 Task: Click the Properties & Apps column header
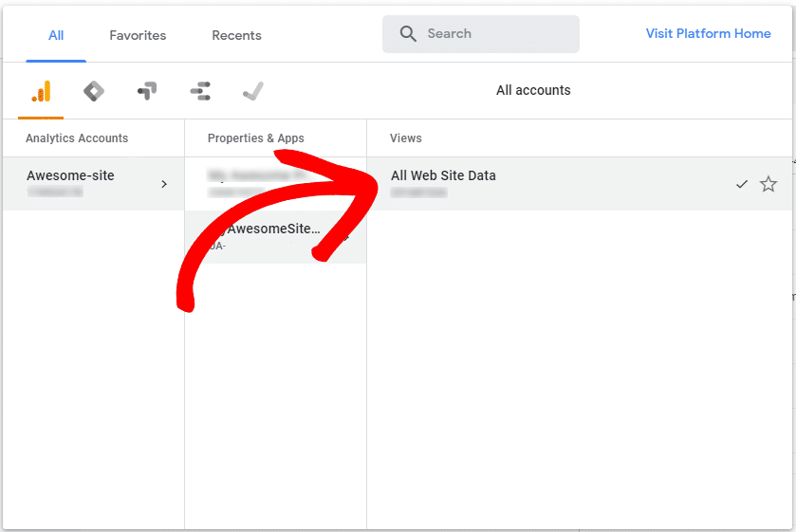tap(256, 138)
